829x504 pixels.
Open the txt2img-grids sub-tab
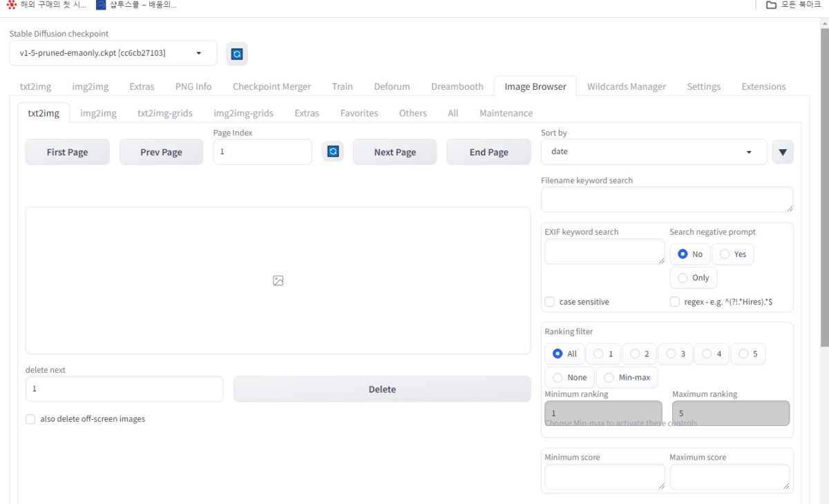(165, 113)
